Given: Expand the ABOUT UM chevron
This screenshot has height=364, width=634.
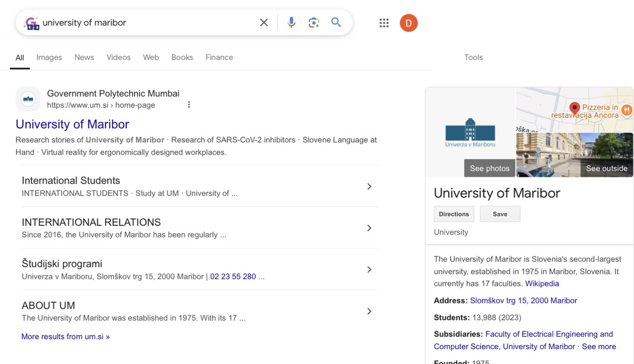Looking at the screenshot, I should (x=369, y=311).
